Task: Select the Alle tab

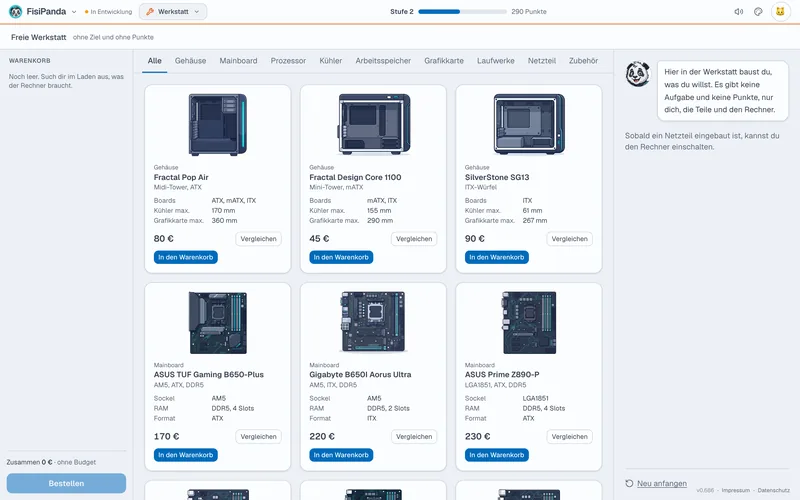Action: pyautogui.click(x=155, y=61)
